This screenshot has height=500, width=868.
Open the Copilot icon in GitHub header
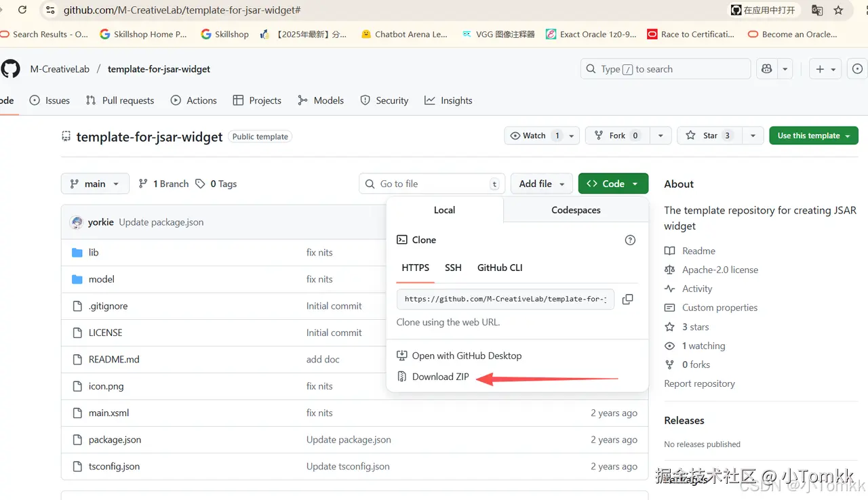pyautogui.click(x=767, y=69)
